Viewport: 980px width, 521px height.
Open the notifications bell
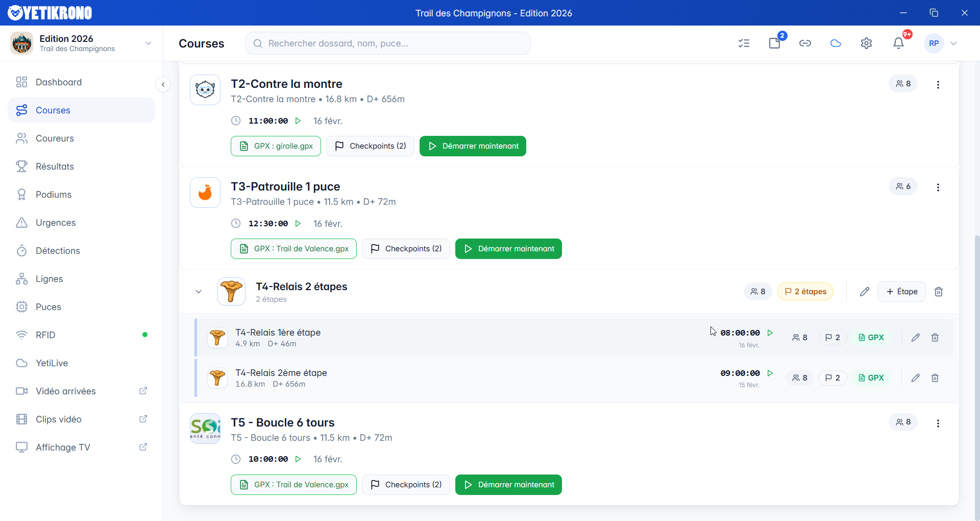[x=898, y=43]
